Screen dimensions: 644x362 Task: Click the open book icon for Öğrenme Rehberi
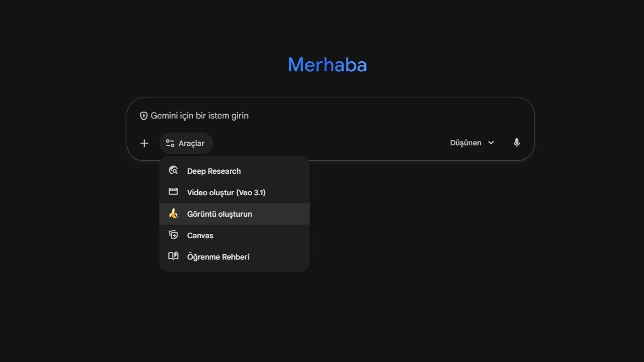point(173,256)
